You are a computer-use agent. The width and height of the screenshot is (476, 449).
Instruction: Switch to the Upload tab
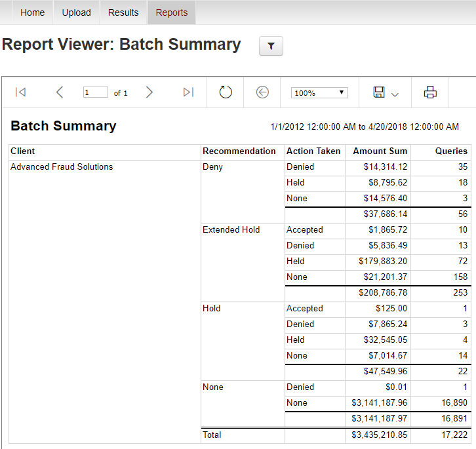point(76,12)
